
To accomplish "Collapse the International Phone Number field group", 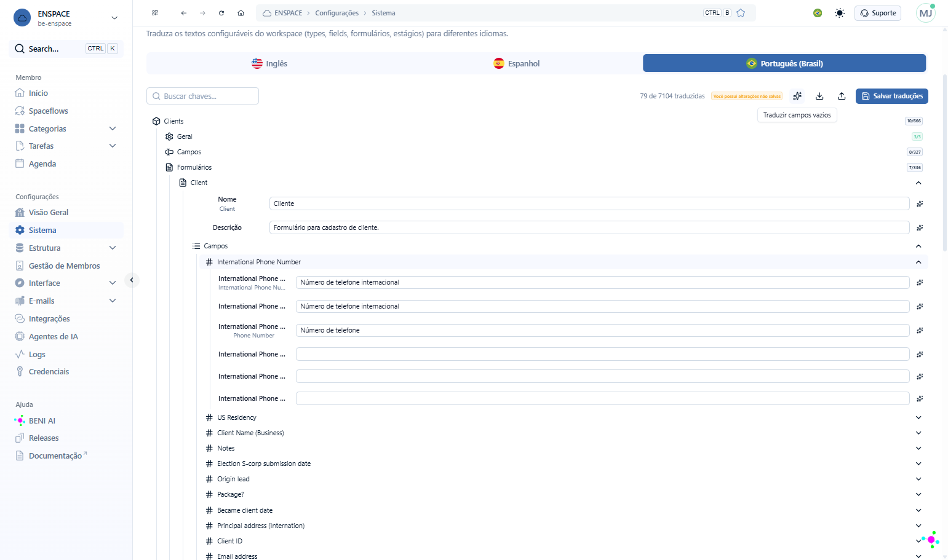I will 918,262.
